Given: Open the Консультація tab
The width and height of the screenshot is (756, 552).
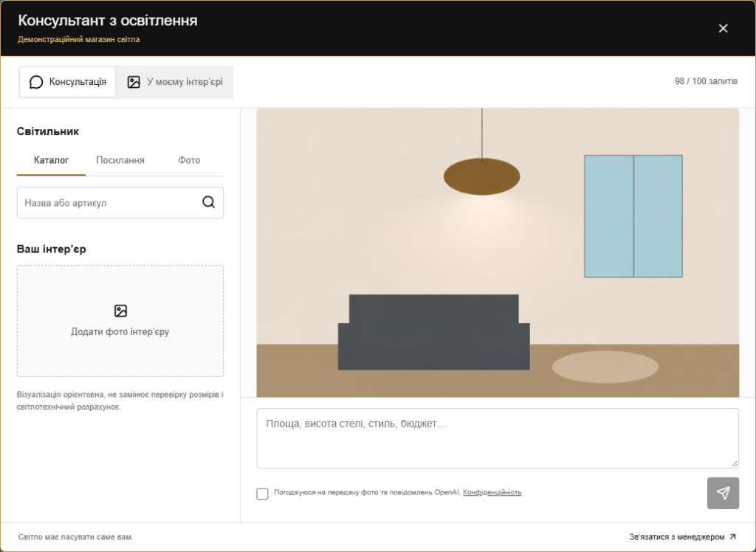Looking at the screenshot, I should click(67, 82).
